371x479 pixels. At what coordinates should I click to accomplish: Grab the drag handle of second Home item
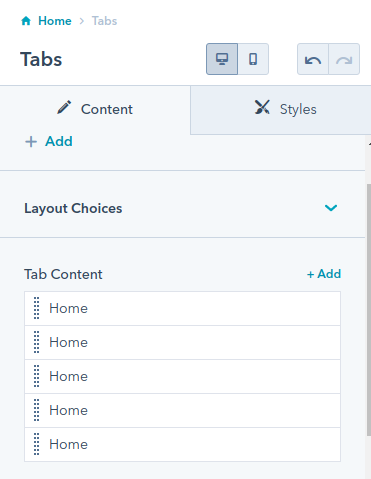(x=37, y=342)
